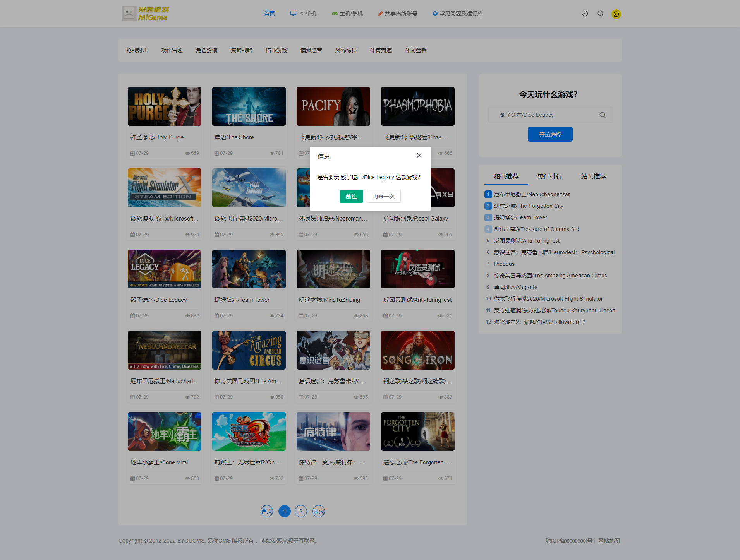Close the 信息 dialog

(x=419, y=155)
